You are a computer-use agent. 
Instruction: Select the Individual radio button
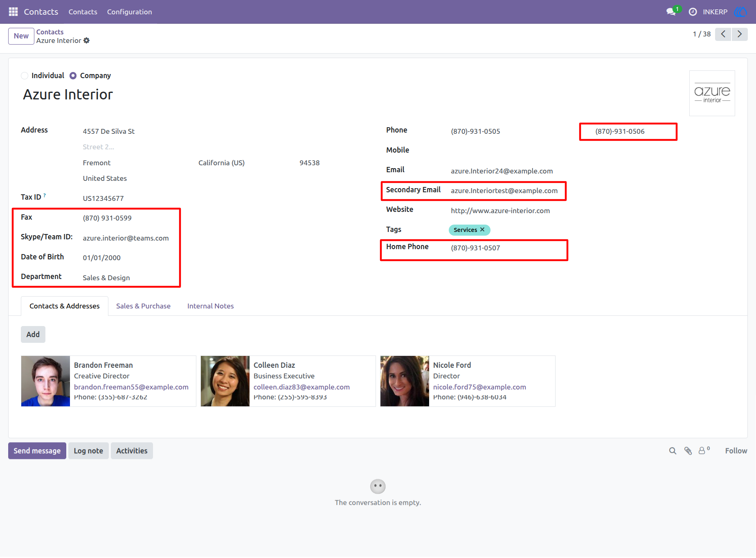coord(25,76)
